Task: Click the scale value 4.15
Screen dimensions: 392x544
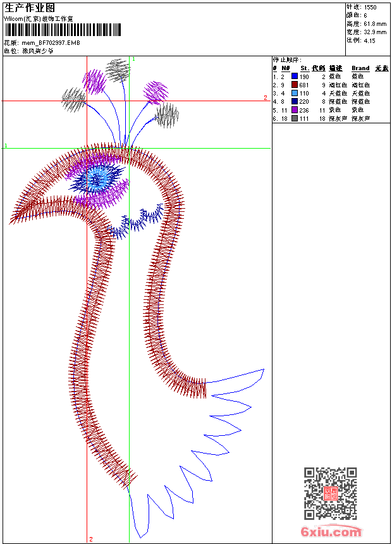Action: coord(369,40)
